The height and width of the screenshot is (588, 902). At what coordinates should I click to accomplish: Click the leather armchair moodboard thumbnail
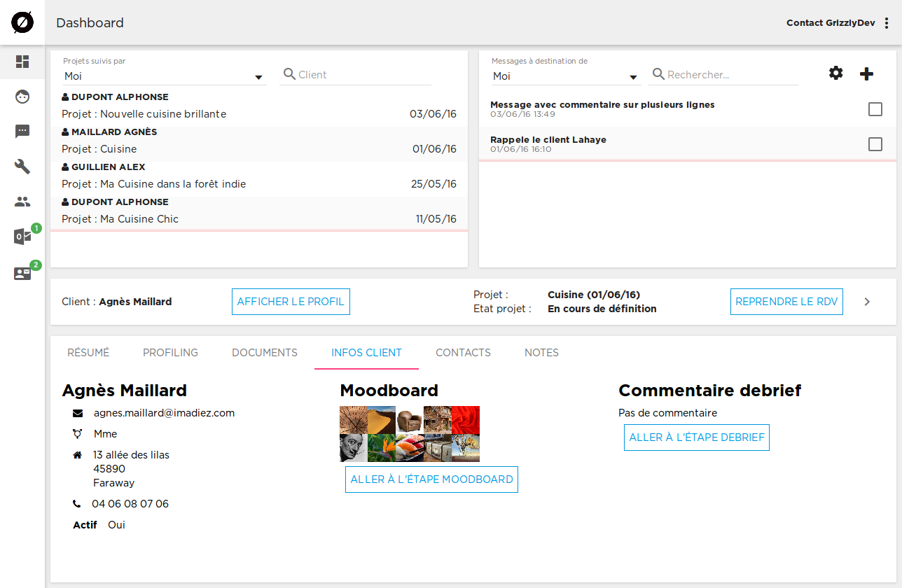[x=410, y=420]
